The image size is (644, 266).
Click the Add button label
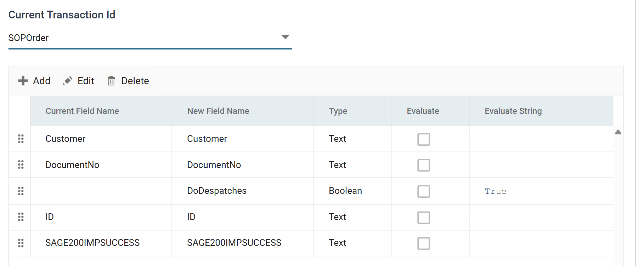pos(42,81)
